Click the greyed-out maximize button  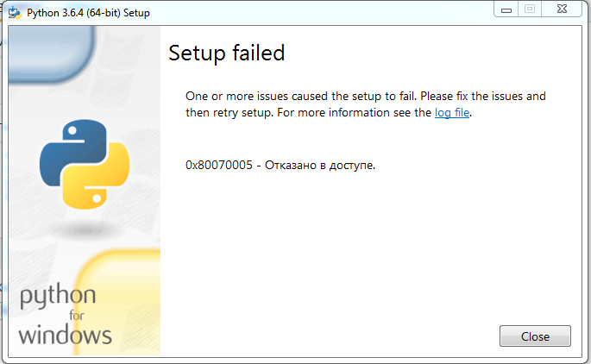coord(529,10)
